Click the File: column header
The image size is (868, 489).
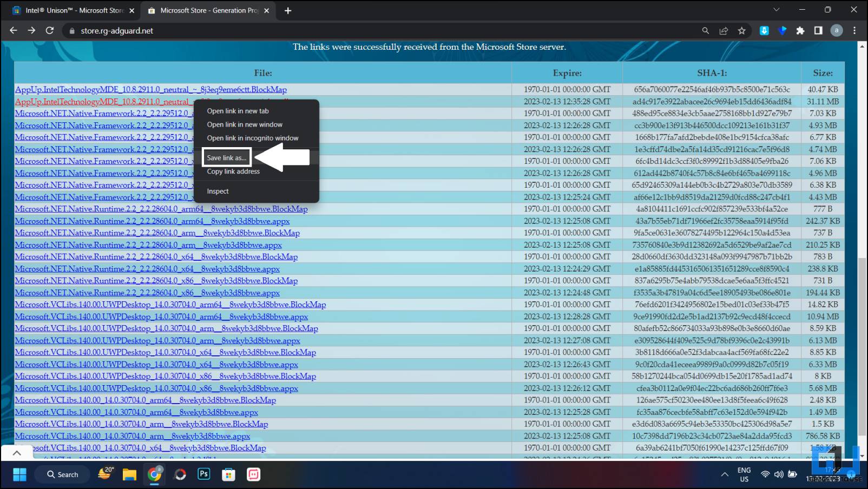pyautogui.click(x=263, y=73)
